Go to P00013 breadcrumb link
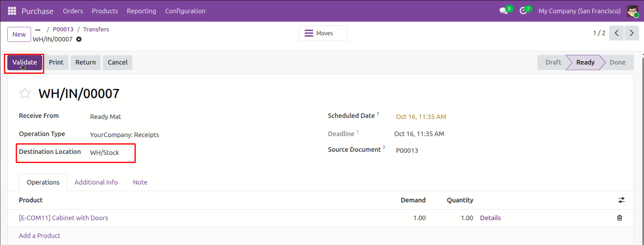 pyautogui.click(x=63, y=29)
